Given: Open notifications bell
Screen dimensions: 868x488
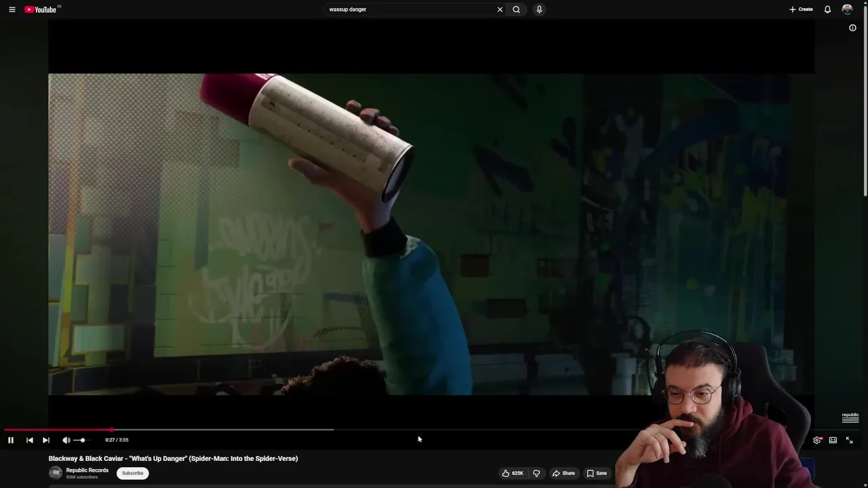Looking at the screenshot, I should tap(827, 9).
